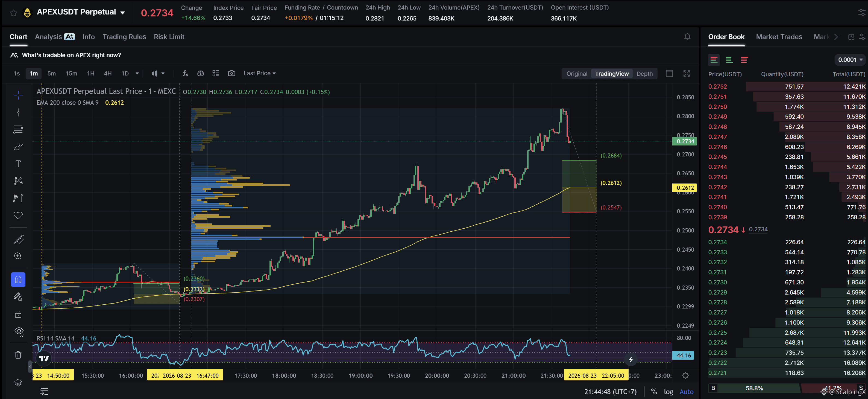
Task: Switch to Original chart view
Action: (577, 74)
